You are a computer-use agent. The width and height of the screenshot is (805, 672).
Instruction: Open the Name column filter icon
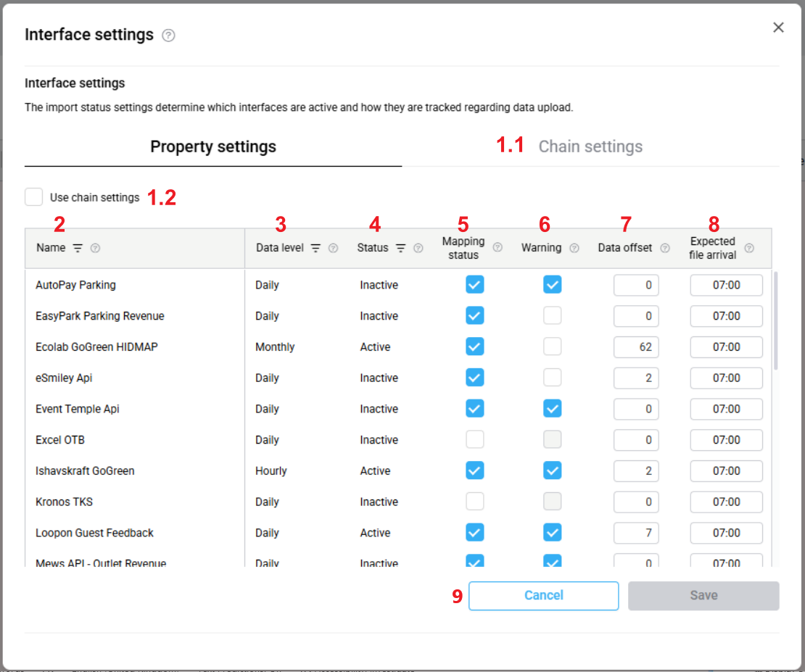[x=78, y=248]
